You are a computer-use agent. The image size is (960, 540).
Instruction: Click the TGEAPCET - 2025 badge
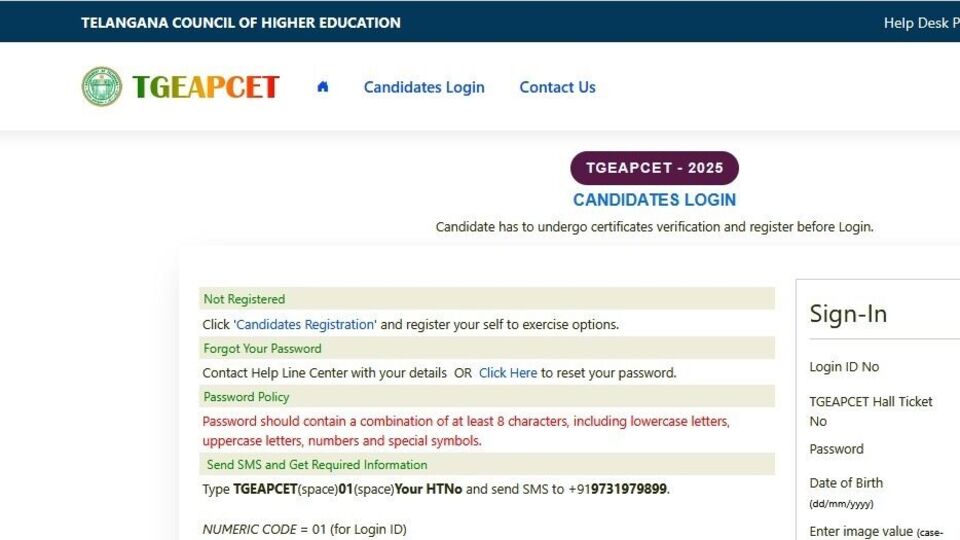[x=654, y=168]
